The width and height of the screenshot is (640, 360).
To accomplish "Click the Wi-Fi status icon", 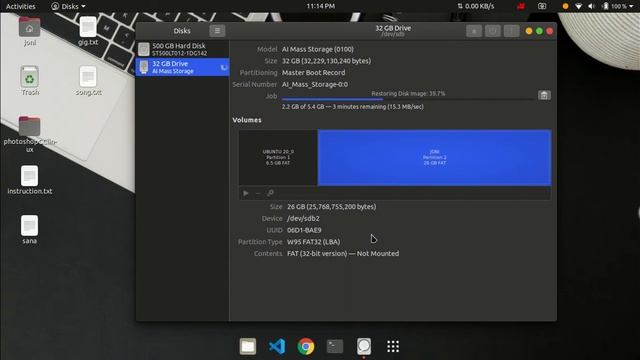I will point(578,6).
